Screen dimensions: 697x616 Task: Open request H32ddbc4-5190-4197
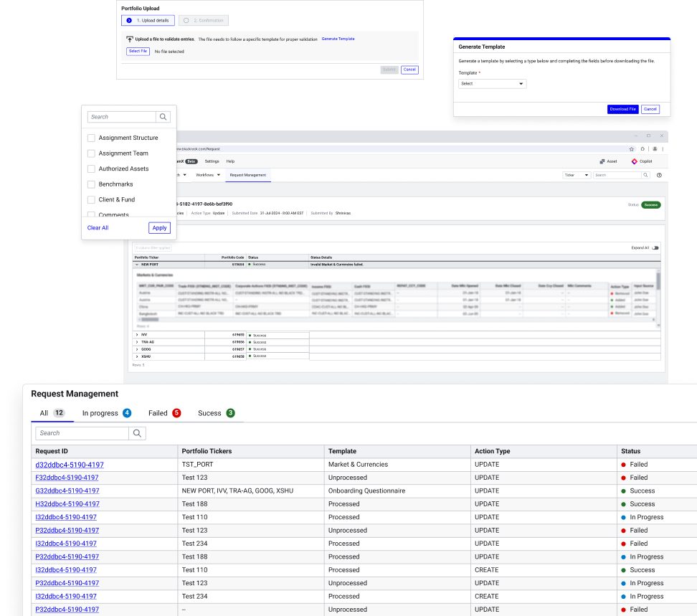pos(67,504)
